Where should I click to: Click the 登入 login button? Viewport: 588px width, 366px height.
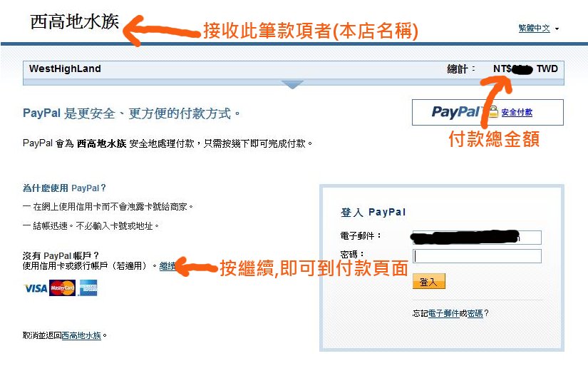pyautogui.click(x=428, y=281)
